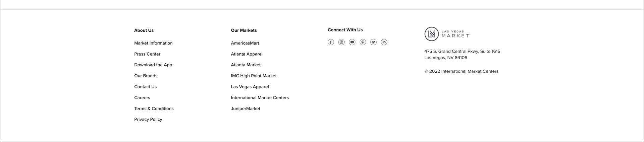The width and height of the screenshot is (644, 142).
Task: Click Contact Us in footer
Action: 145,87
